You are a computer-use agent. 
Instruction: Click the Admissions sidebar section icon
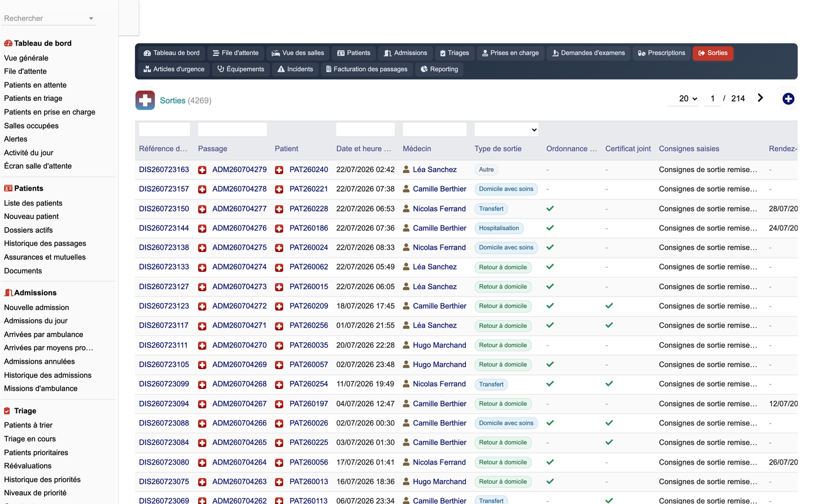[x=8, y=293]
